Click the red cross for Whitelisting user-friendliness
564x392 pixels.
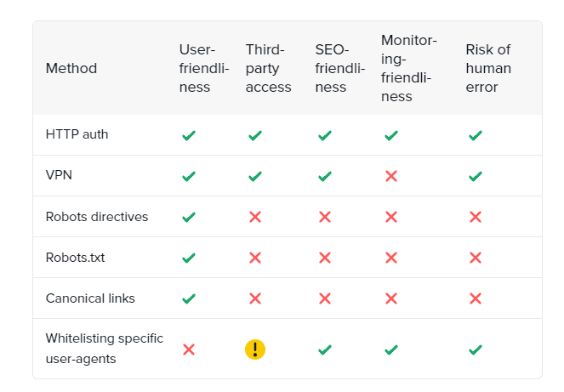[x=189, y=349]
